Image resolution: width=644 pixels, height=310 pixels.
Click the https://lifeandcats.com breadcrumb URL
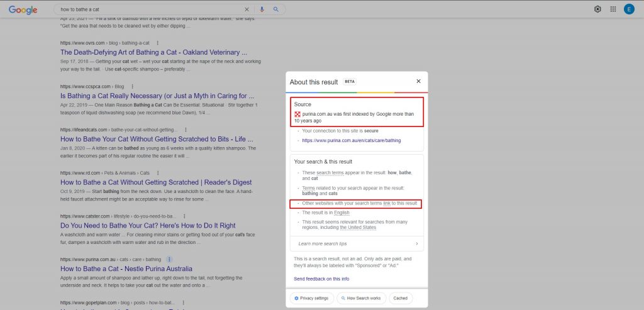tap(119, 130)
